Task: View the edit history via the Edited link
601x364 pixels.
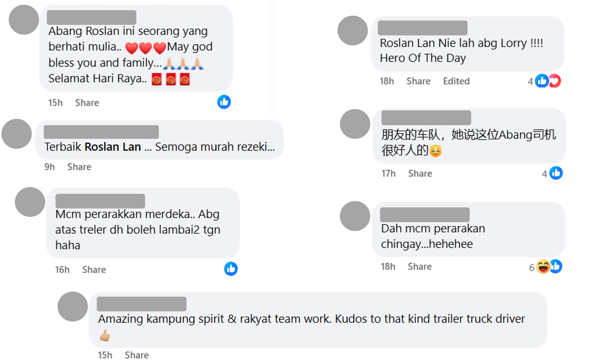Action: (x=456, y=81)
